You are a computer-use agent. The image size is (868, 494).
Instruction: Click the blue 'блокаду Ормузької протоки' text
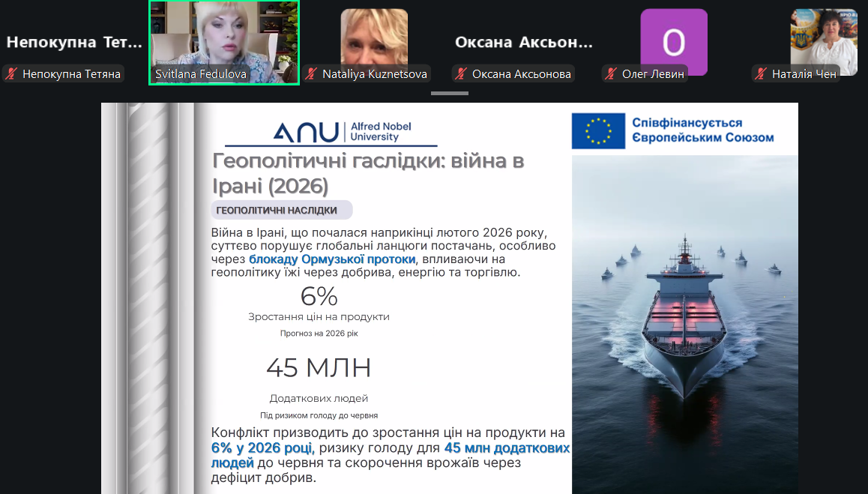click(332, 259)
